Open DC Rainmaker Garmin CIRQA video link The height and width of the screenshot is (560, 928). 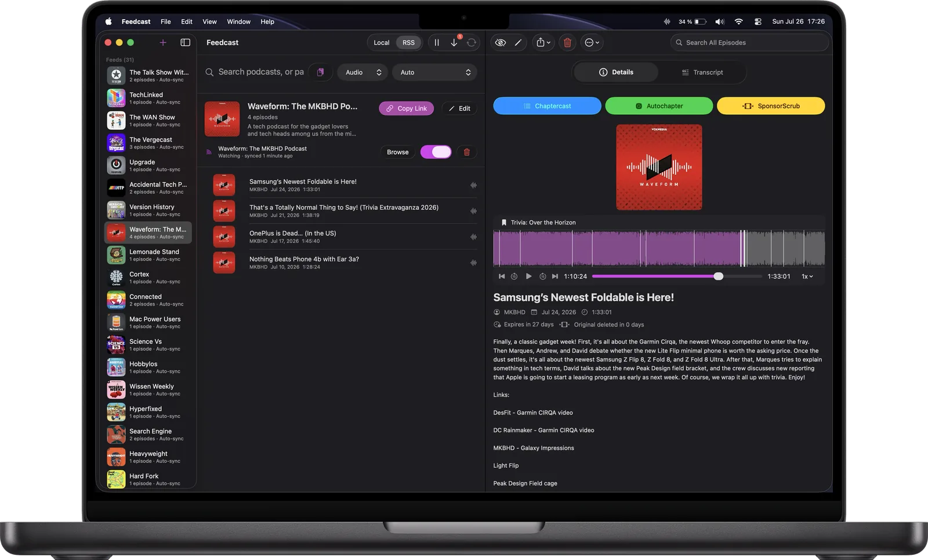click(543, 430)
